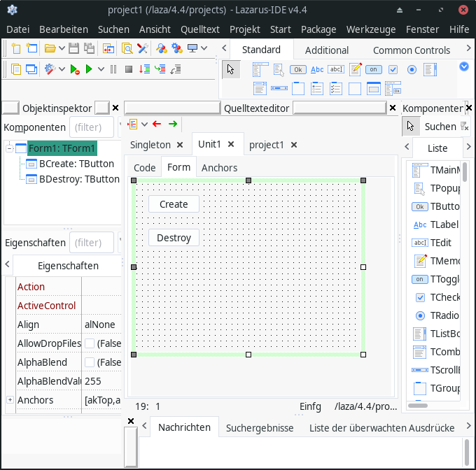Image resolution: width=476 pixels, height=470 pixels.
Task: Switch to the Additional palette tab
Action: tap(326, 50)
